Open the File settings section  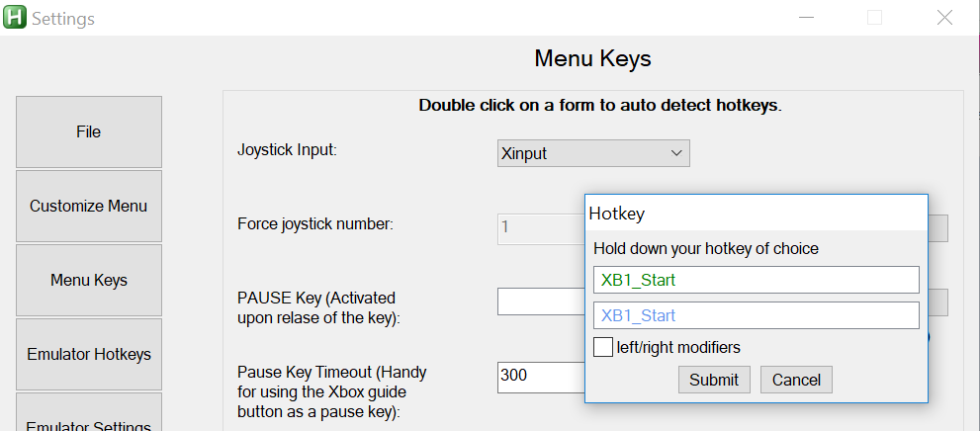click(89, 131)
